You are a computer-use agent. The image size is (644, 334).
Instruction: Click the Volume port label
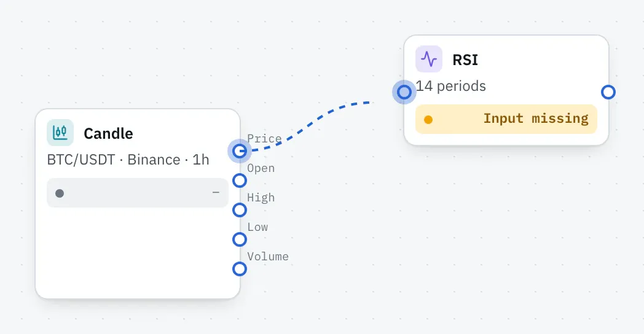point(268,257)
